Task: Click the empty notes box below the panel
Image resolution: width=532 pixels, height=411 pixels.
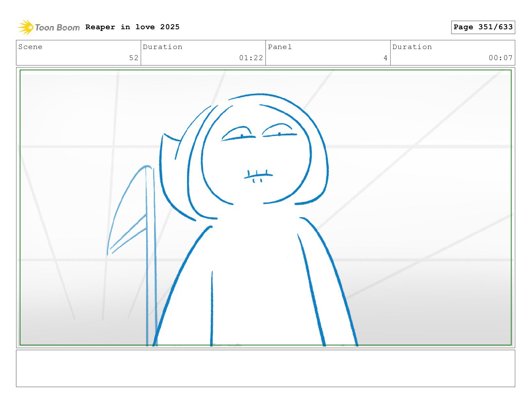Action: point(265,368)
